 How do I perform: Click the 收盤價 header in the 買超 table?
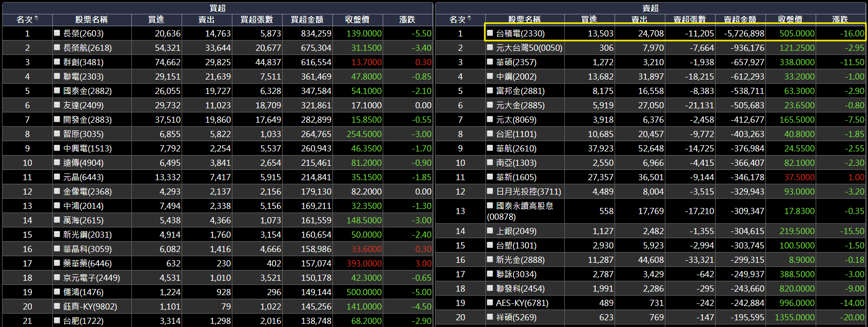click(x=357, y=20)
